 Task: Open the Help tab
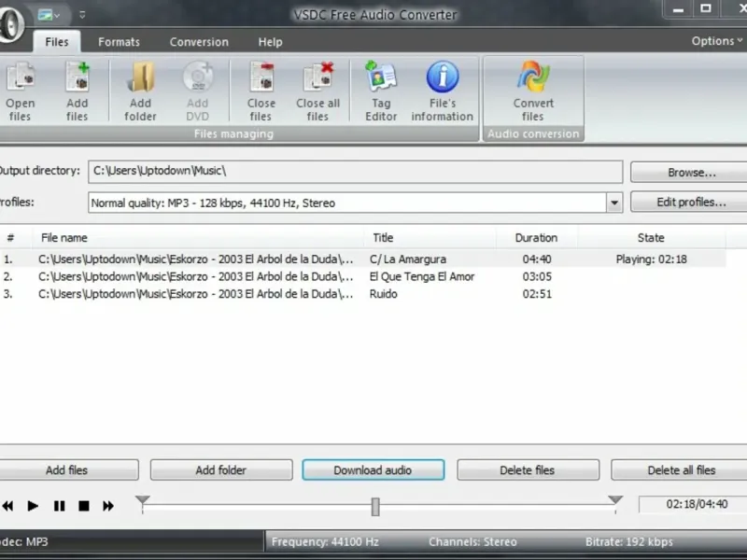tap(270, 42)
